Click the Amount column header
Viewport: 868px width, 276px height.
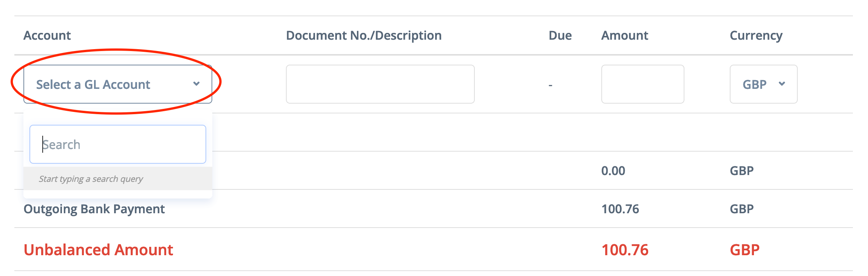coord(625,36)
